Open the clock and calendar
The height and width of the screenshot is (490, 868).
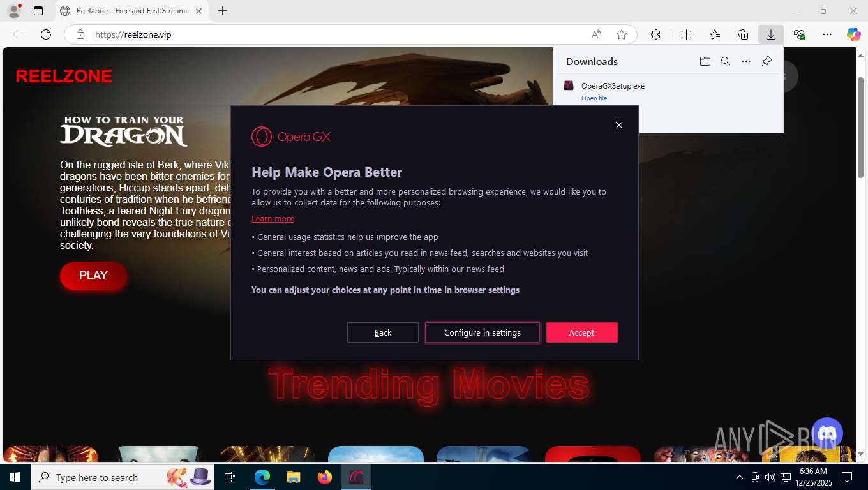pos(813,477)
